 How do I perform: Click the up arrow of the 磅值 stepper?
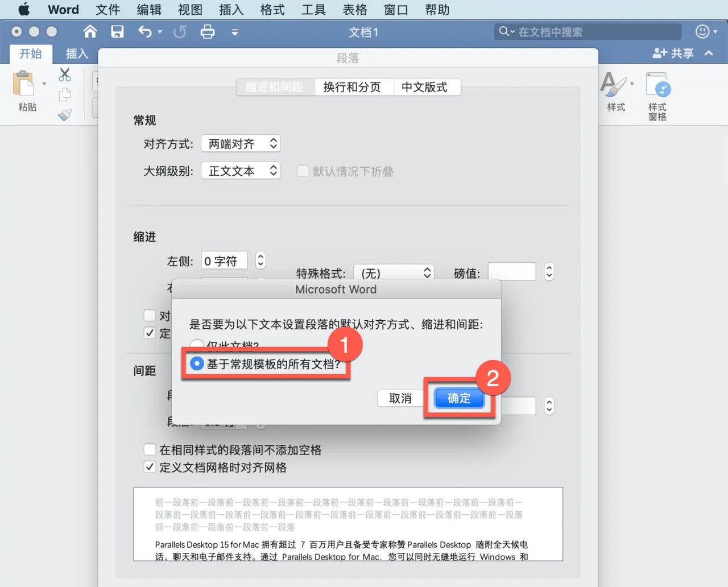point(549,268)
